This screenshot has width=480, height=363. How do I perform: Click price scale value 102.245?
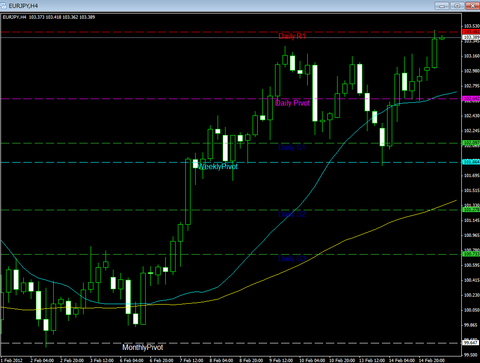pyautogui.click(x=472, y=131)
